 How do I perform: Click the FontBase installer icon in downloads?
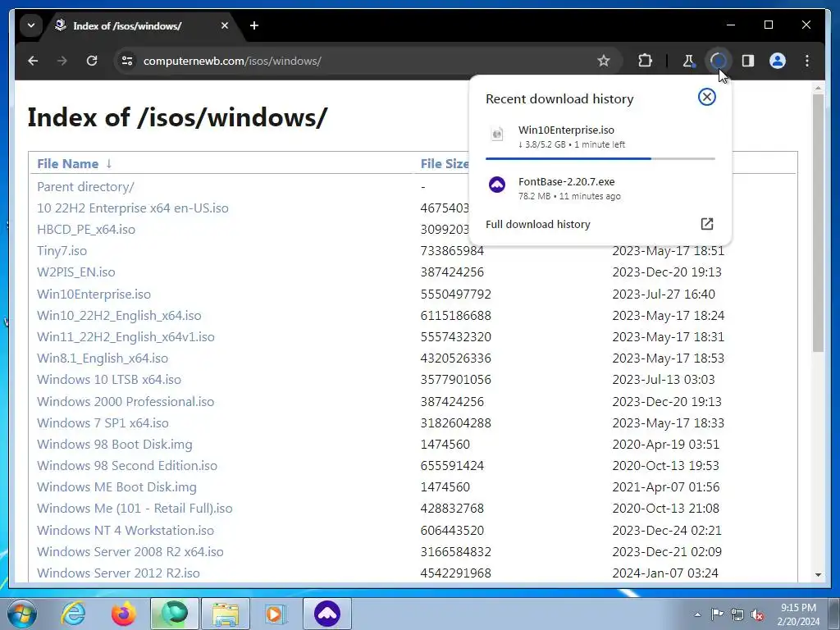497,185
